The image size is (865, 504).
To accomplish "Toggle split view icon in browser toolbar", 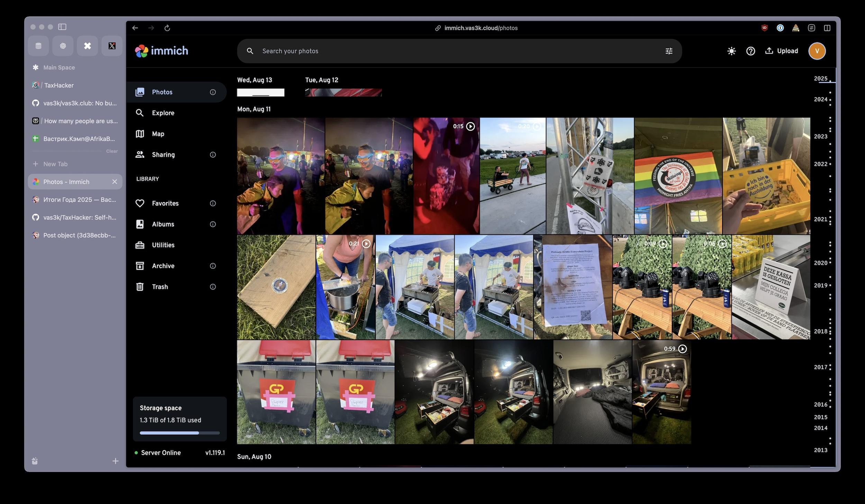I will click(x=827, y=28).
